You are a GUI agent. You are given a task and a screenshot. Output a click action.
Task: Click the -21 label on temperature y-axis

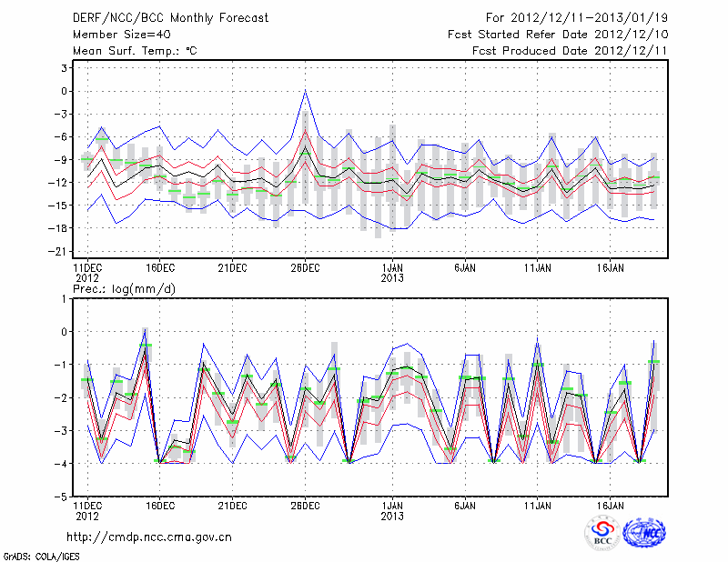pyautogui.click(x=61, y=251)
